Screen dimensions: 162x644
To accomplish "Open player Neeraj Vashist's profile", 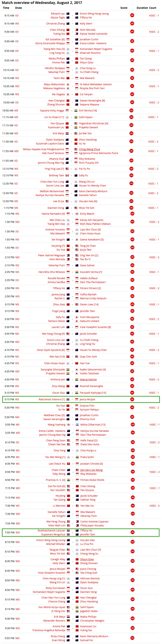I will pos(88,380).
